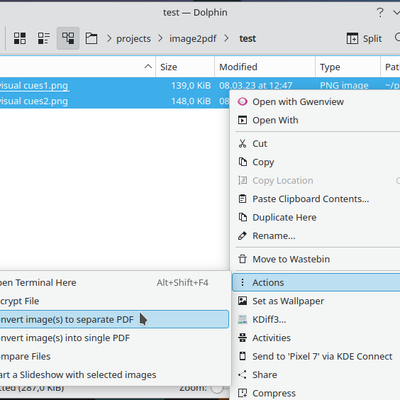This screenshot has height=400, width=400.
Task: Click the Activities icon
Action: pos(242,338)
